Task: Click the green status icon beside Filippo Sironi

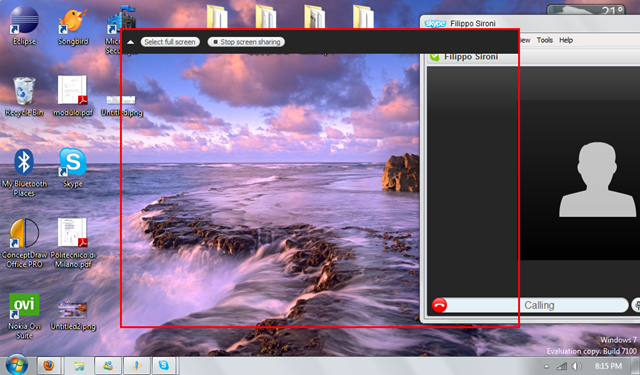Action: (435, 57)
